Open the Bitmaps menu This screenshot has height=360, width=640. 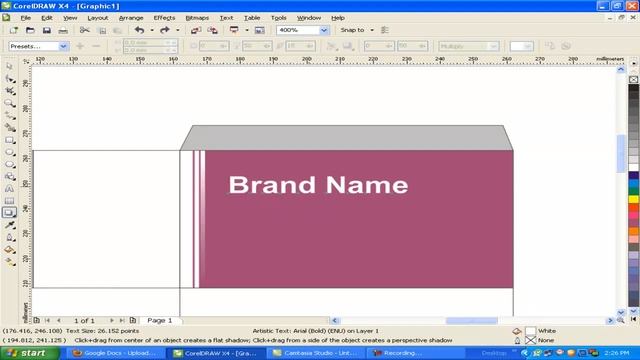coord(197,18)
